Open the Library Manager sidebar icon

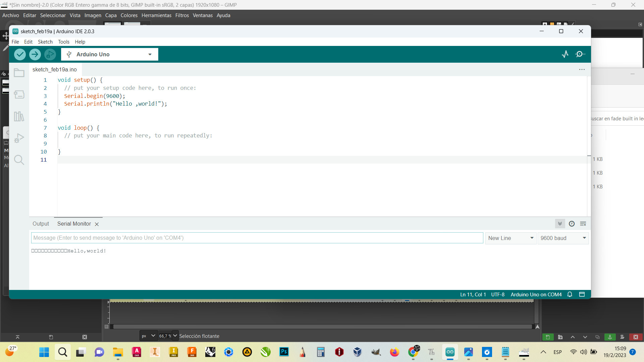[19, 116]
